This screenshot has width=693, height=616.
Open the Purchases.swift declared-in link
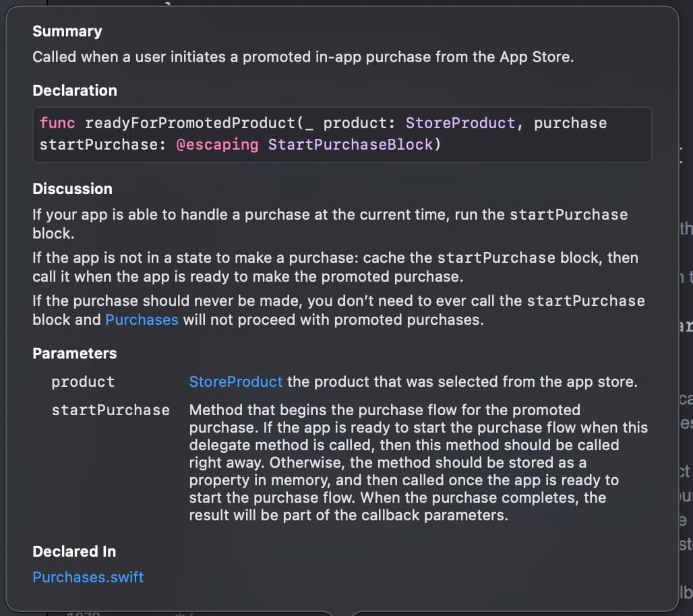click(x=88, y=577)
